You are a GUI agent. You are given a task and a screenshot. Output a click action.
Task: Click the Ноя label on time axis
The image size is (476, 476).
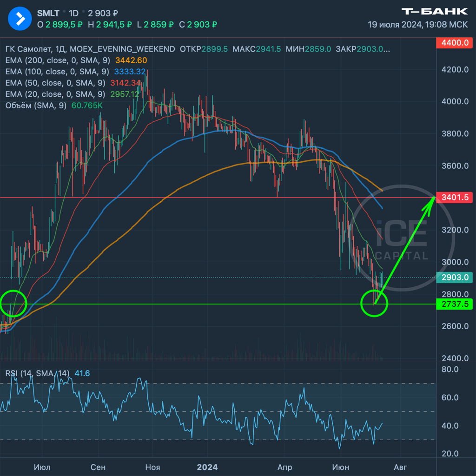[x=152, y=467]
